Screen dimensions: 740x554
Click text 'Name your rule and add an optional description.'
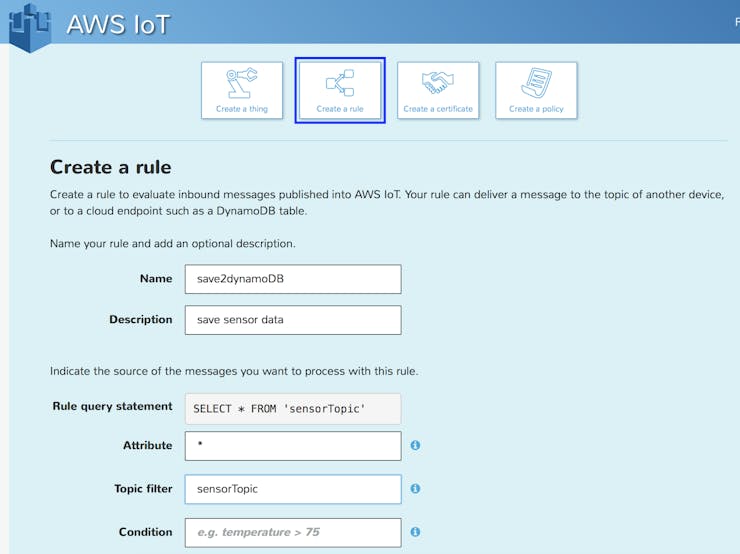[173, 243]
